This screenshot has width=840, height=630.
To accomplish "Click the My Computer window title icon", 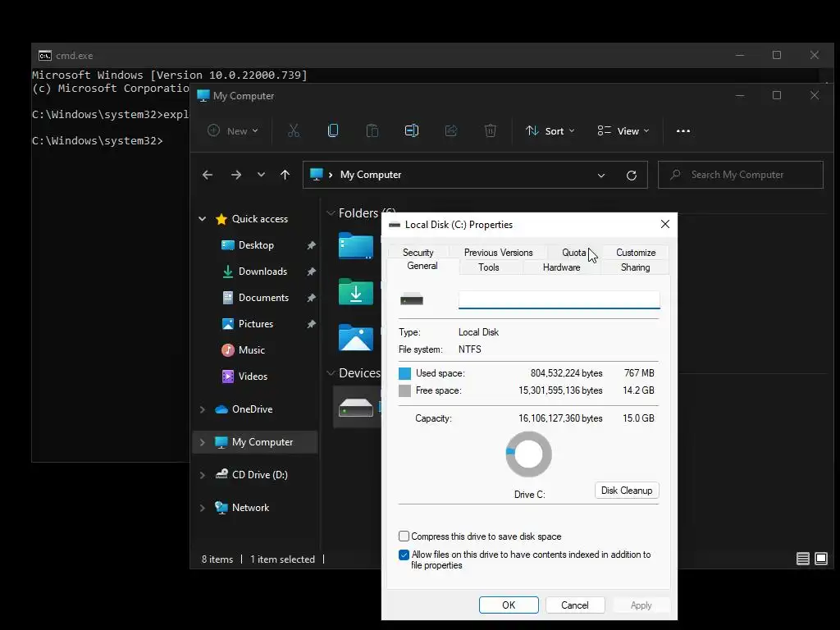I will click(203, 96).
